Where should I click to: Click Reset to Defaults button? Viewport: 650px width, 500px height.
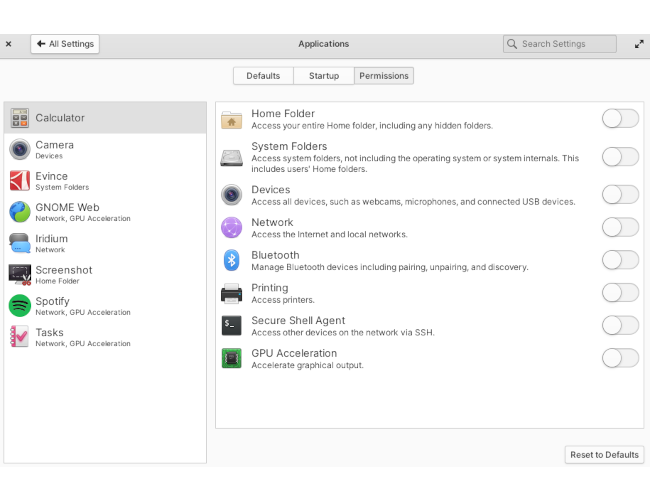coord(604,455)
